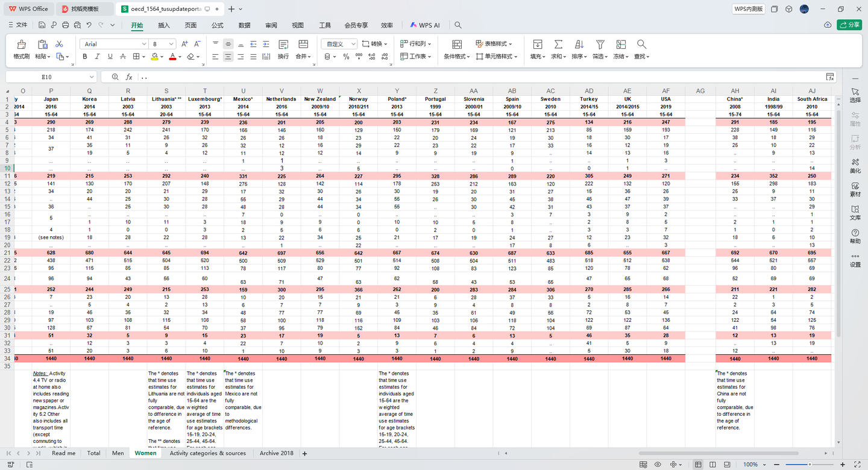Open Rows and Columns (行和列) menu
Screen dimensions: 868x470
415,44
